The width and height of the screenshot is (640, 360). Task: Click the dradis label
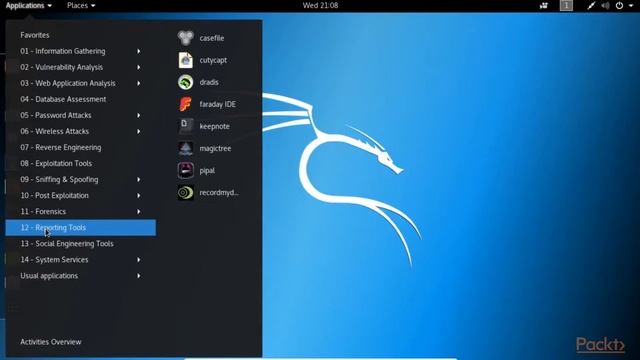tap(209, 82)
